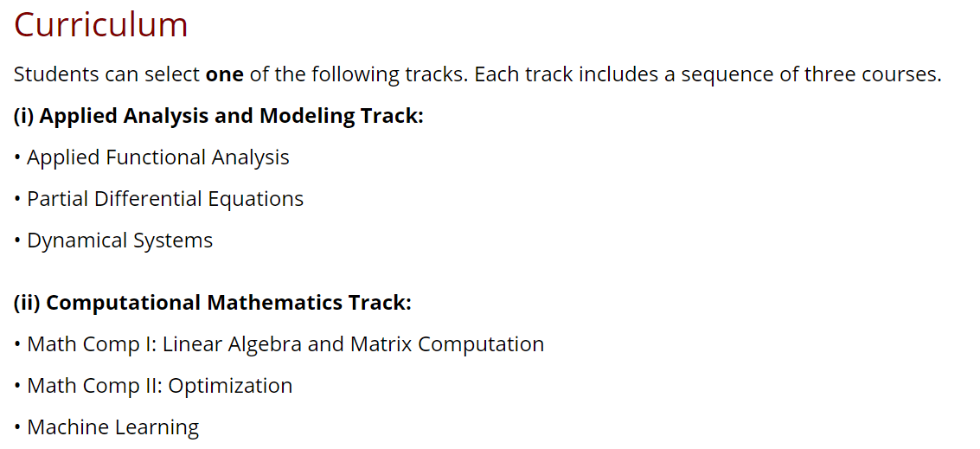Click the bullet before Machine Learning
Image resolution: width=980 pixels, height=449 pixels.
(17, 429)
